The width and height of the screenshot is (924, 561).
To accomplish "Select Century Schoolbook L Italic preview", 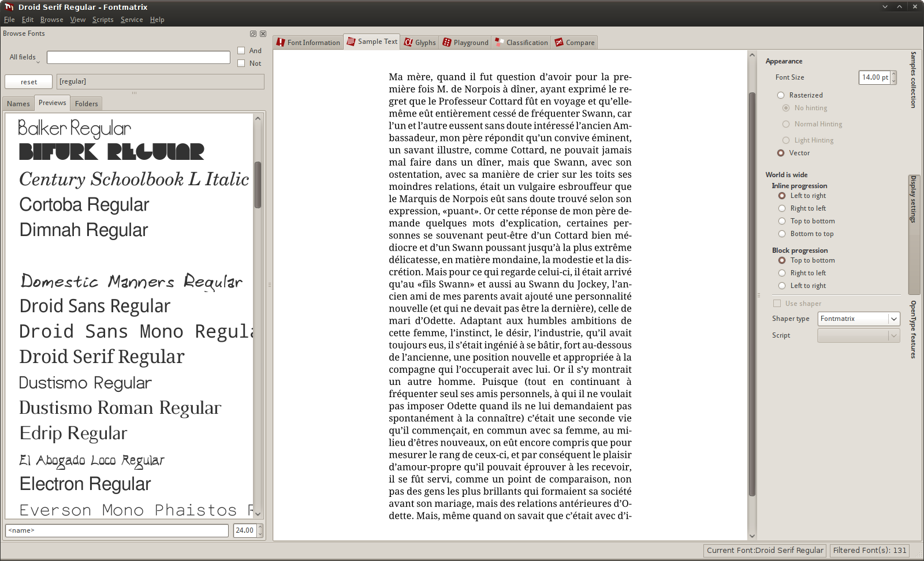I will coord(134,179).
